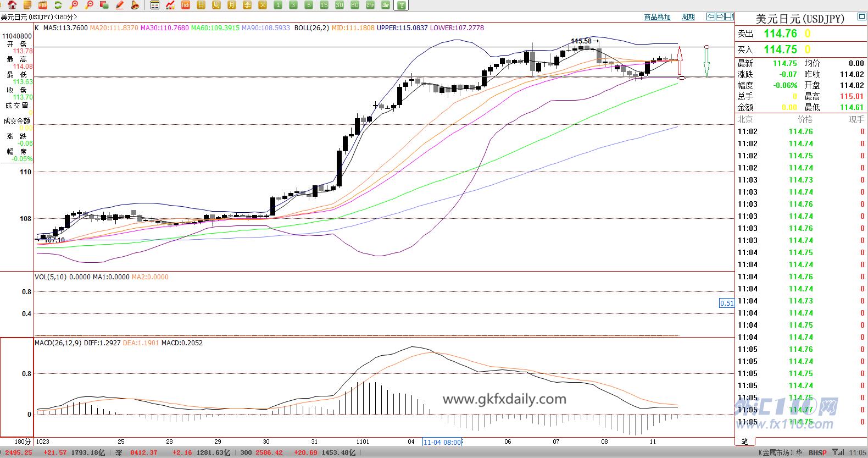Expand the quote panel window icon
This screenshot has width=868, height=458.
point(861,18)
